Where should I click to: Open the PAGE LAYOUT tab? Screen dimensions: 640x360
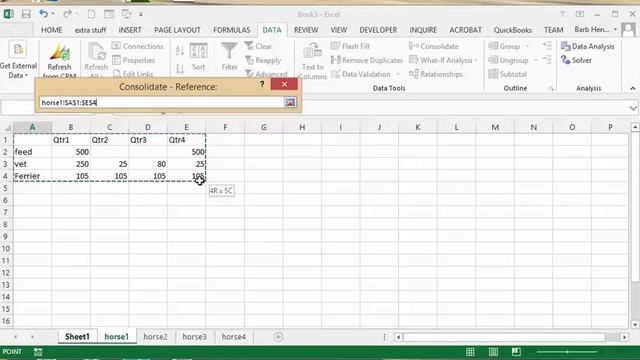pyautogui.click(x=177, y=30)
